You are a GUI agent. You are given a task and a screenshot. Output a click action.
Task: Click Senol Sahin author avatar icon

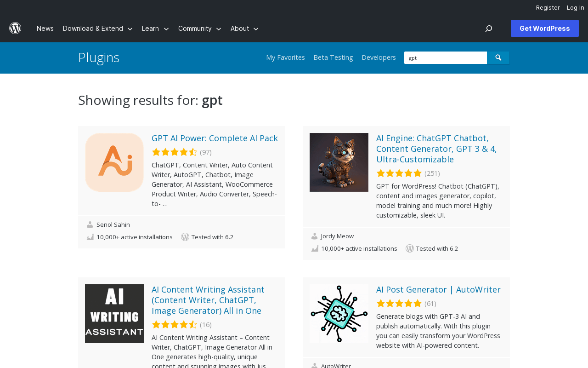pos(90,225)
